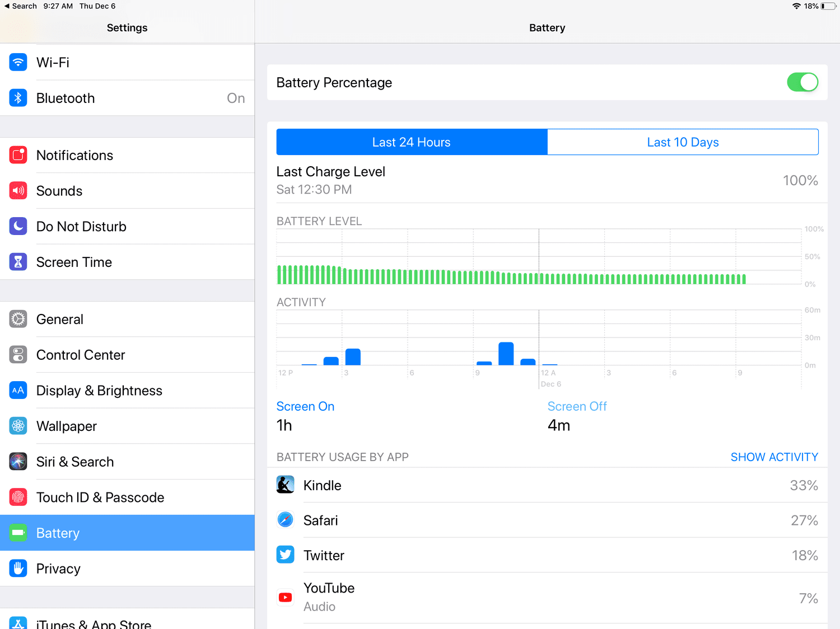Tap the Kindle app icon

point(286,485)
